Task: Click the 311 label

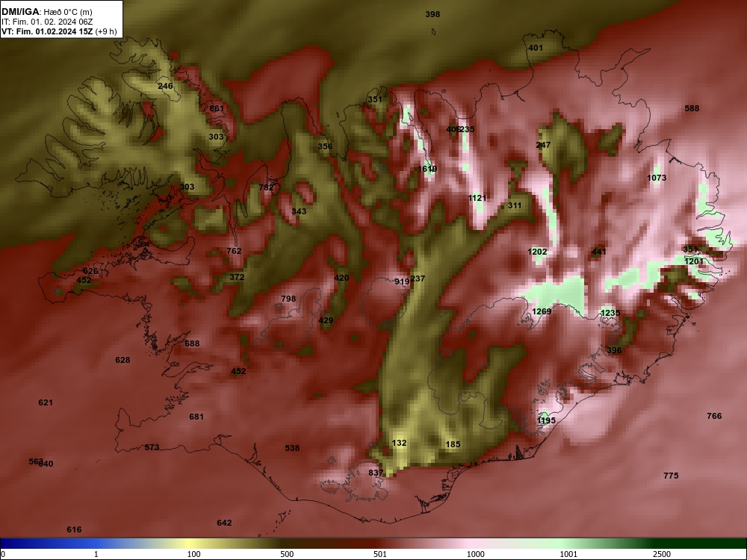Action: (515, 206)
